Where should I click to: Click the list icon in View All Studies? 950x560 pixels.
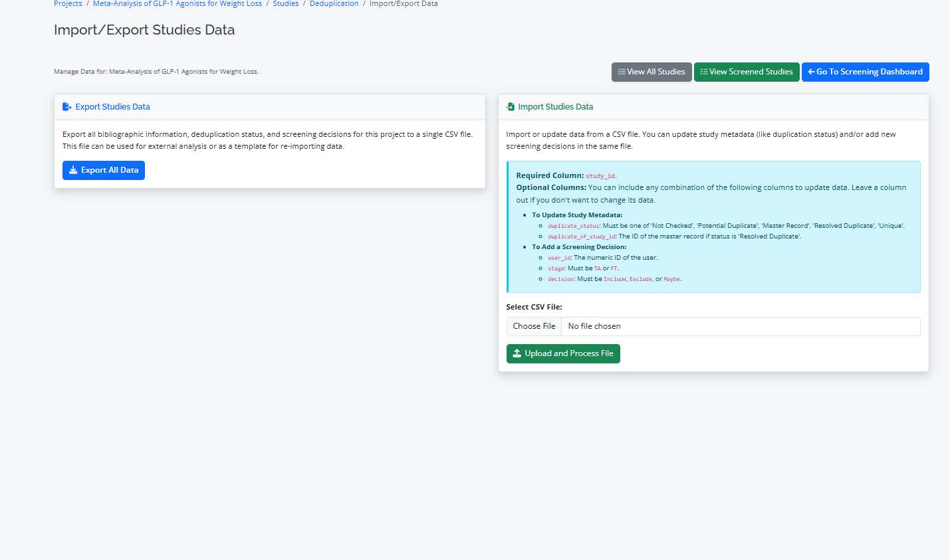[622, 72]
